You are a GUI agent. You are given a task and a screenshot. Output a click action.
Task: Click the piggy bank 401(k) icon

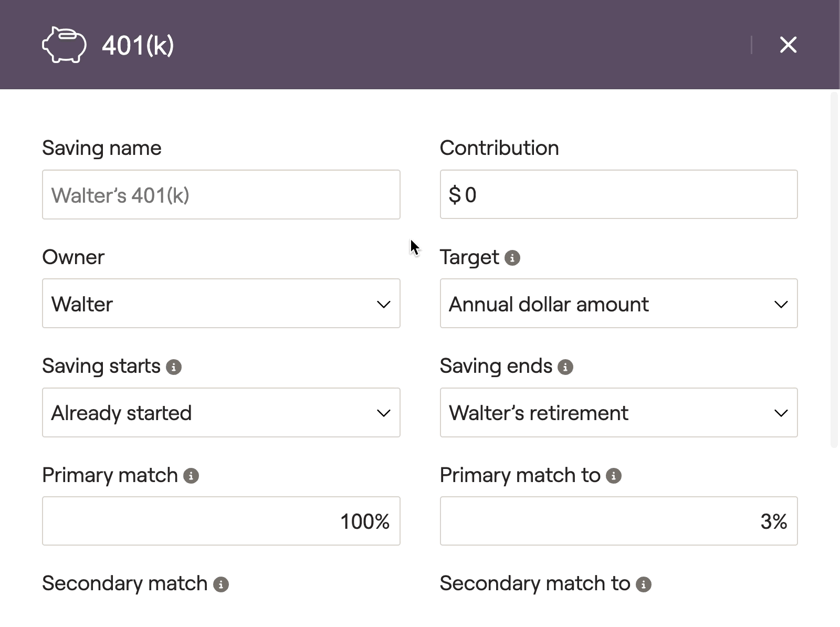[x=64, y=46]
